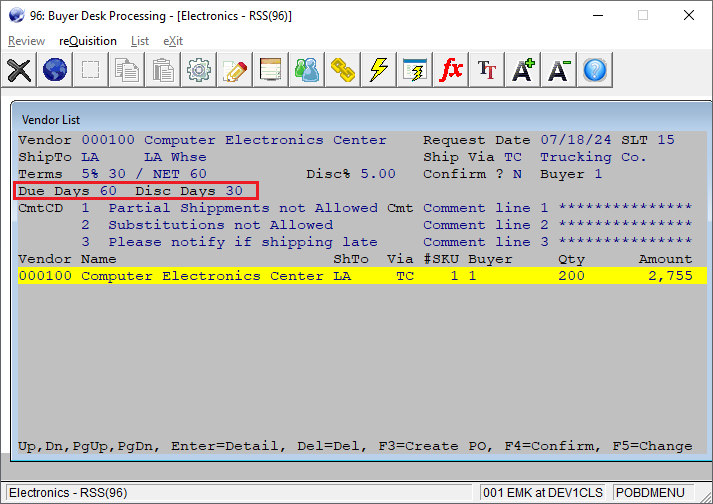Click the Ship Via code TC
The height and width of the screenshot is (504, 713).
(513, 157)
